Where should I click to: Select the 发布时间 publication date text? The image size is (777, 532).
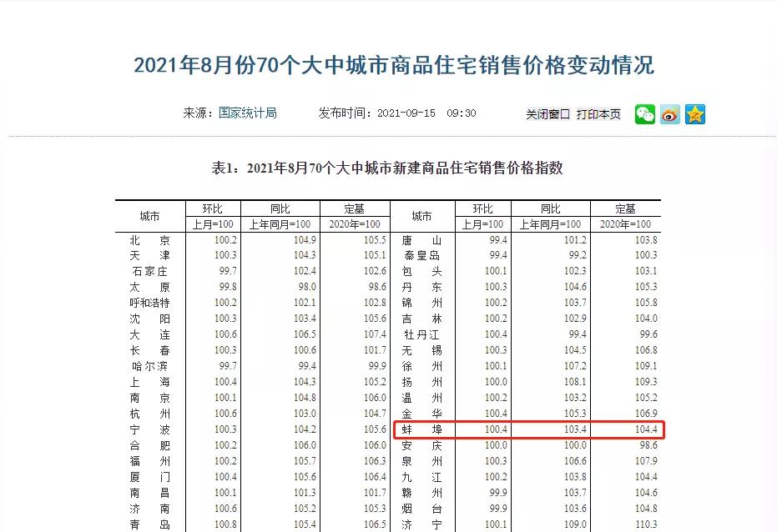tap(396, 113)
